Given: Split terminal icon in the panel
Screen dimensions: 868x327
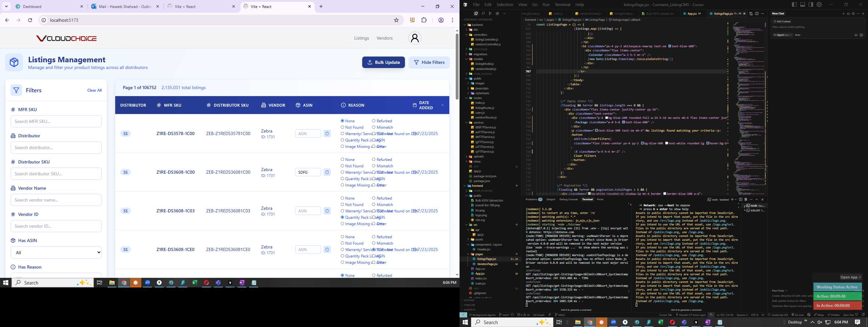Looking at the screenshot, I should point(741,200).
